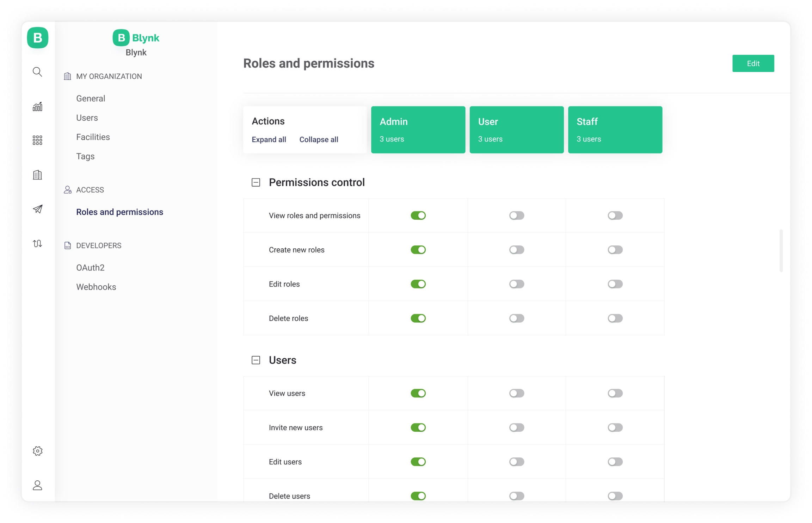This screenshot has height=523, width=812.
Task: Click Collapse all link
Action: point(319,140)
